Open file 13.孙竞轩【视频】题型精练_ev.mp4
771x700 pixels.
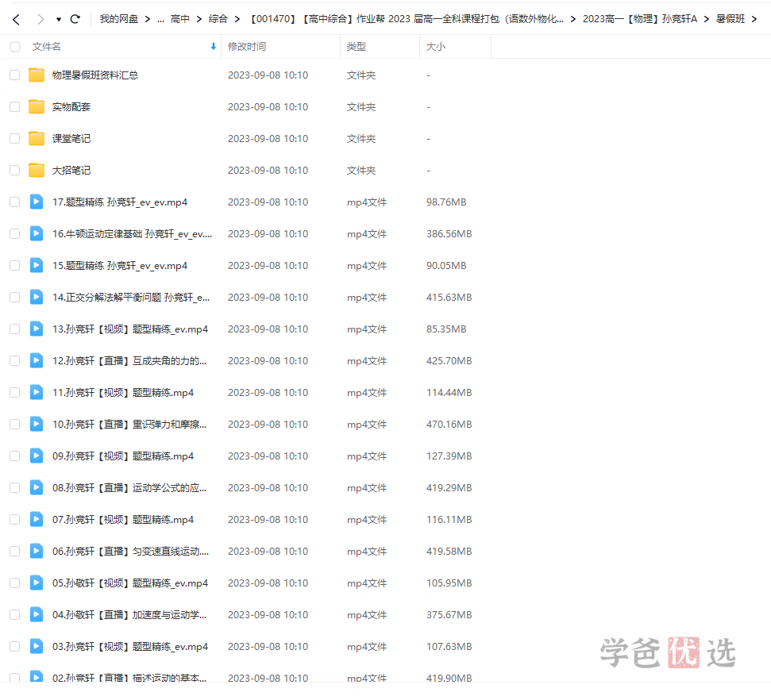pyautogui.click(x=130, y=329)
